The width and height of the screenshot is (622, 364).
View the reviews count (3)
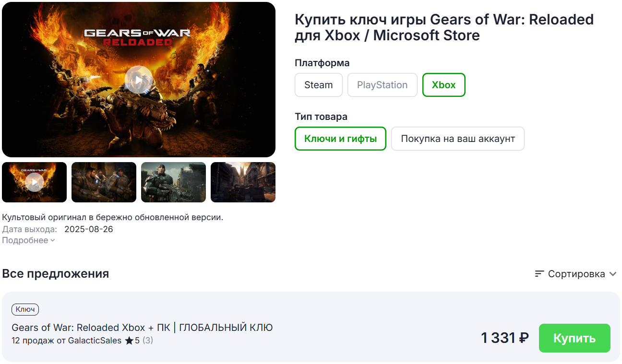148,341
